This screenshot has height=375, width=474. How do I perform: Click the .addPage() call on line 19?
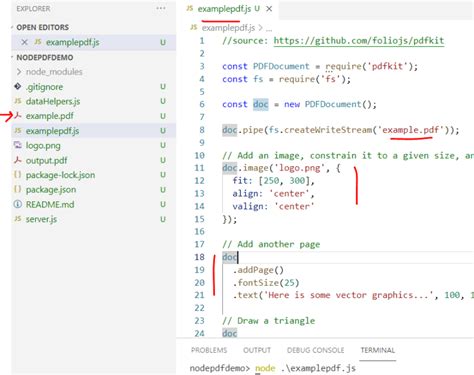coord(258,270)
